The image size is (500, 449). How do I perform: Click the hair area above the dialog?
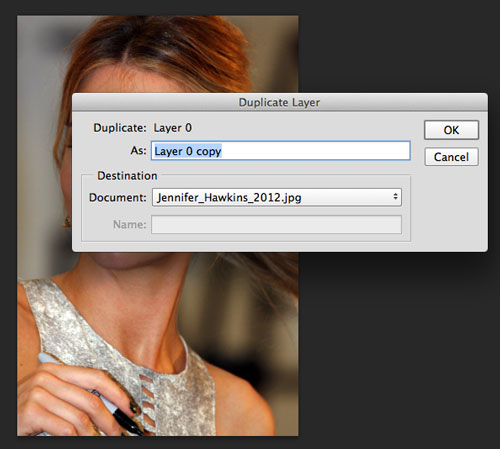coord(160,50)
